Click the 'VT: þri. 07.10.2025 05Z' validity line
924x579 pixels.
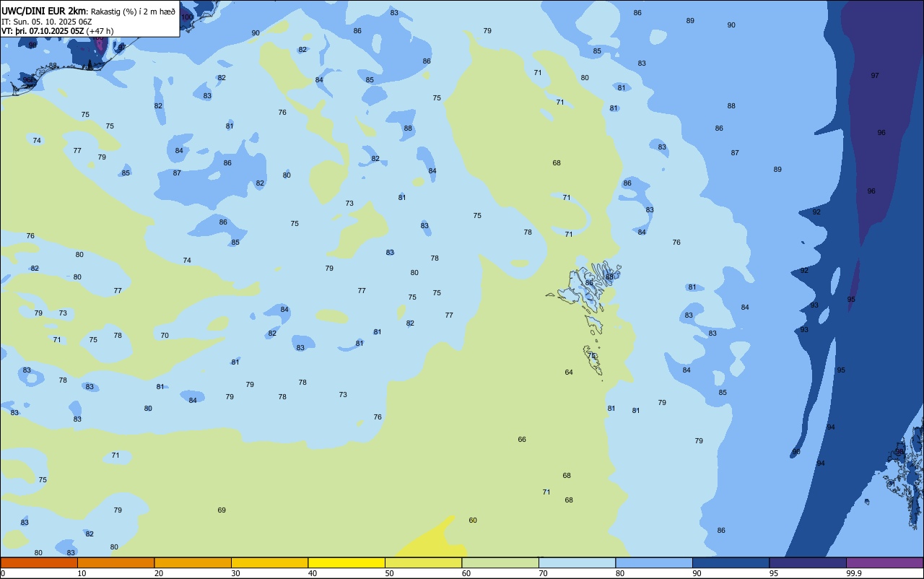coord(43,30)
